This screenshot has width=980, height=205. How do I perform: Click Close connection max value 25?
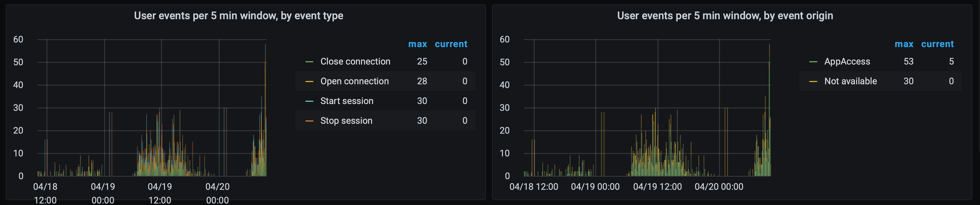pos(422,61)
